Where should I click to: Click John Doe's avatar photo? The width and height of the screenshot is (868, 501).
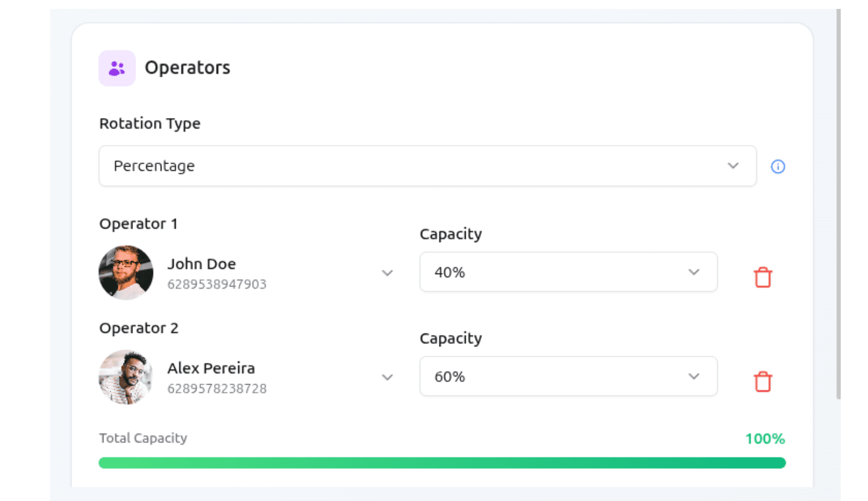coord(126,273)
